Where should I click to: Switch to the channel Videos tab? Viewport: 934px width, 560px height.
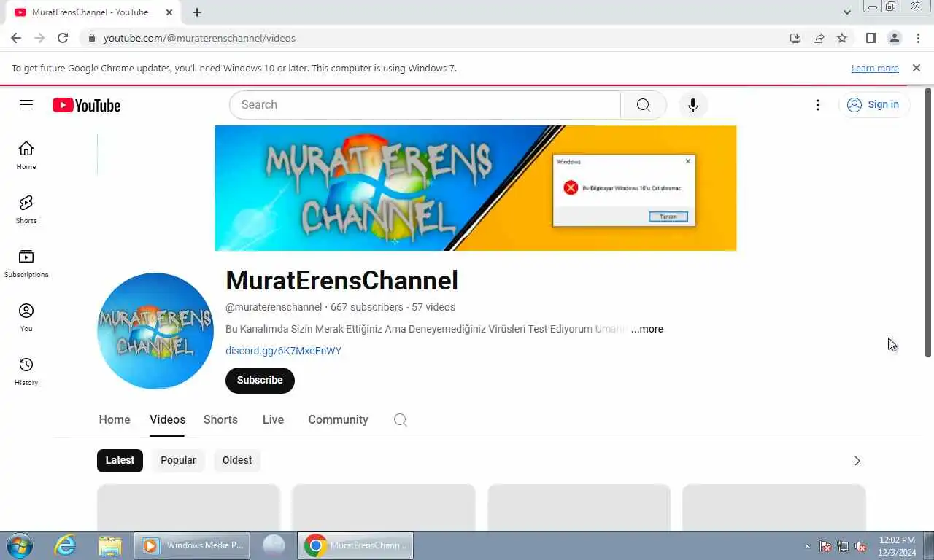pyautogui.click(x=167, y=420)
